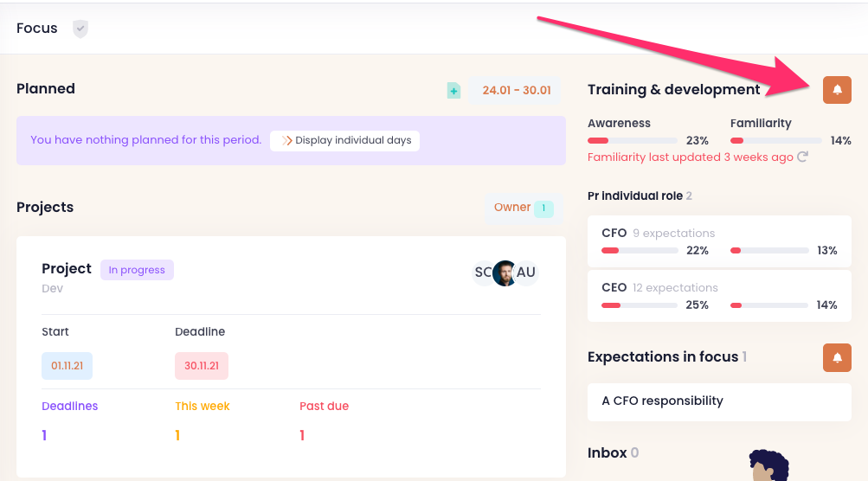Image resolution: width=868 pixels, height=481 pixels.
Task: Click the shield icon next to Focus
Action: click(80, 29)
